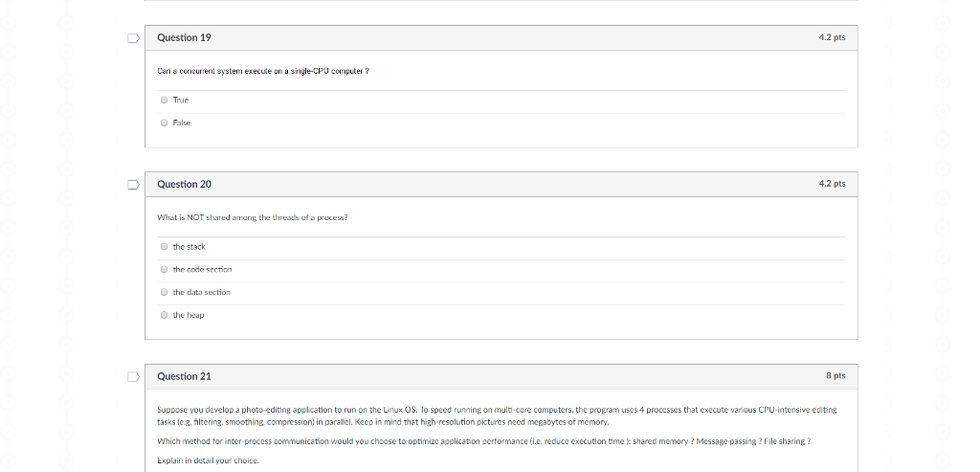Click the 4.2 pts label of Question 20

tap(832, 184)
